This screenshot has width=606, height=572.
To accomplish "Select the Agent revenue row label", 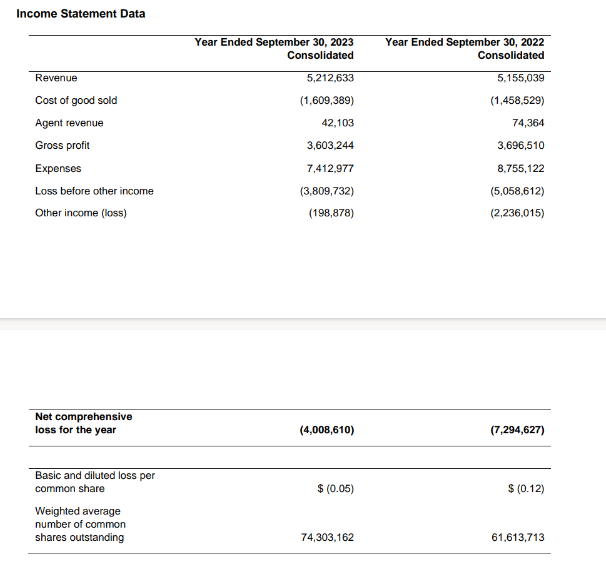I will click(x=69, y=123).
